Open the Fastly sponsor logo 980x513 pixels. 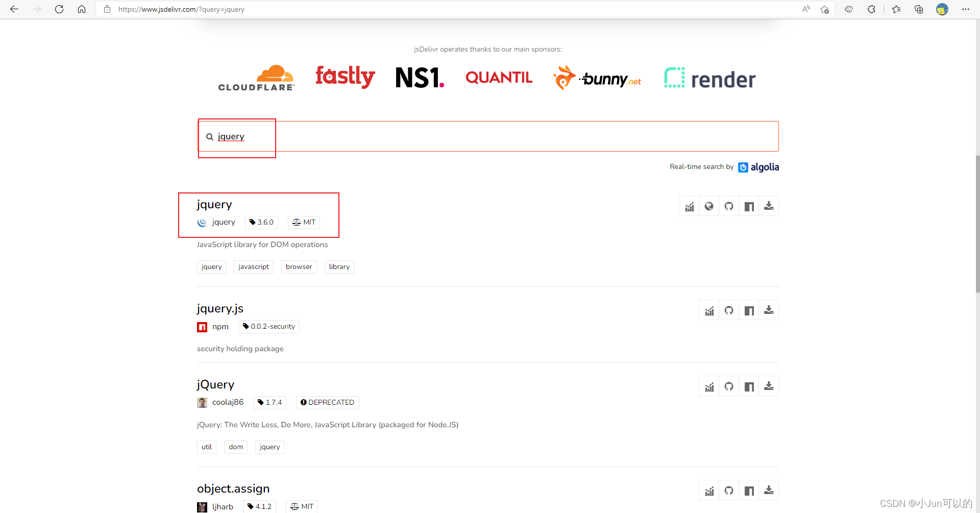(x=345, y=77)
